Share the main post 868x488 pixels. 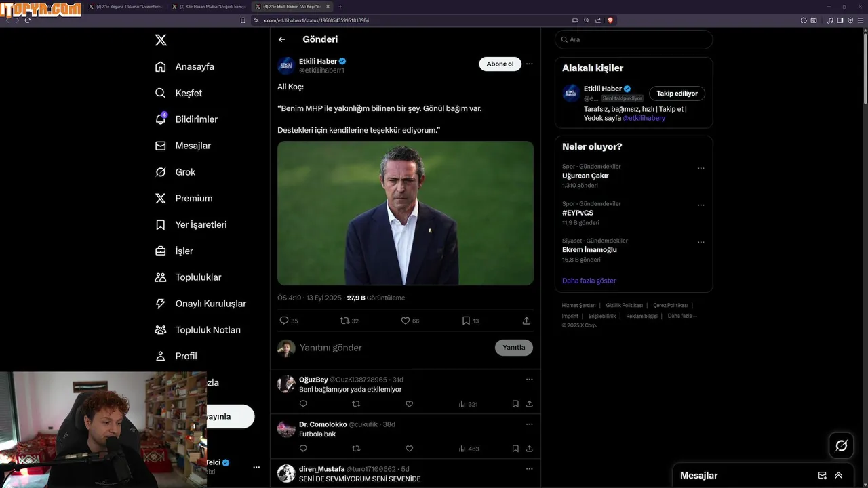coord(526,321)
